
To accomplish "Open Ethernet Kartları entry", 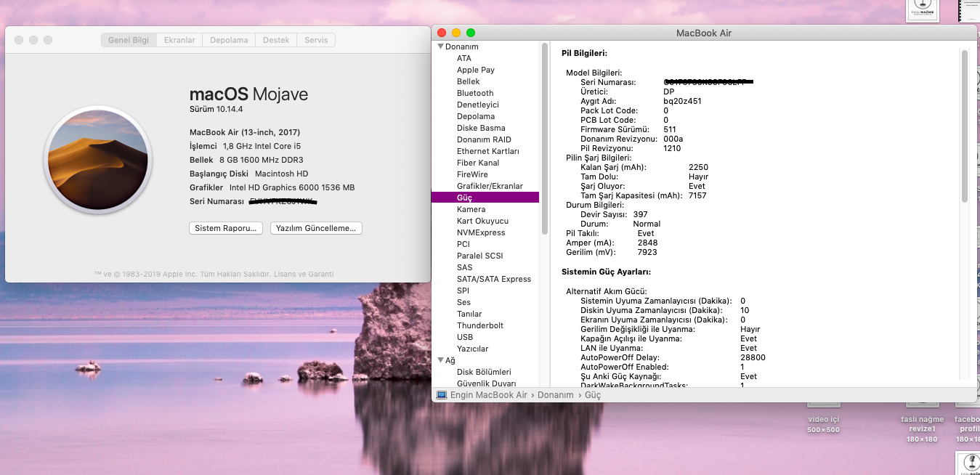I will pyautogui.click(x=488, y=151).
